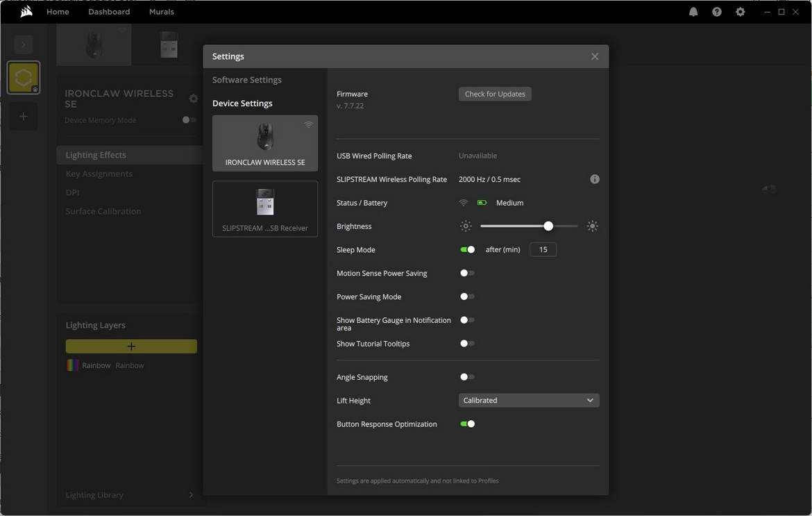Turn on Angle Snapping toggle
The image size is (812, 516).
click(468, 377)
